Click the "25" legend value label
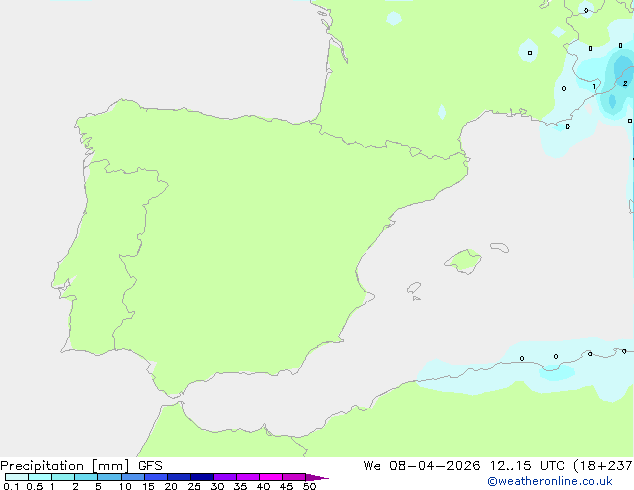This screenshot has height=490, width=634. coord(194,486)
